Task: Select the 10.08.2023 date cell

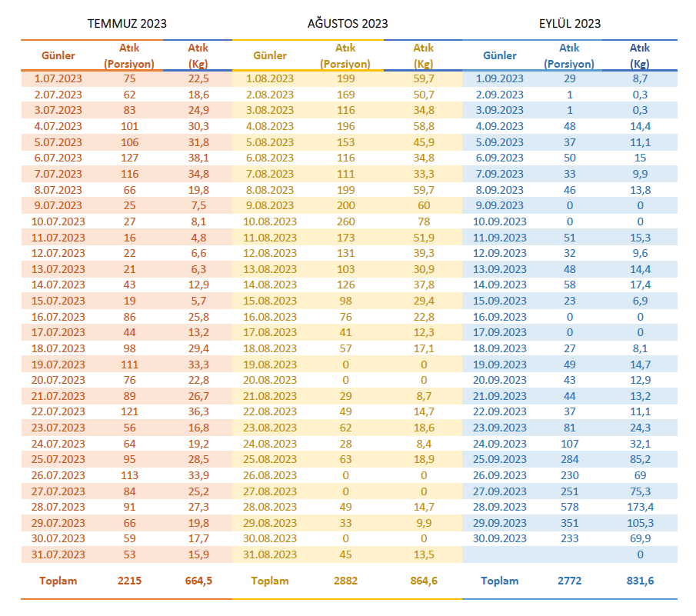Action: click(x=270, y=221)
